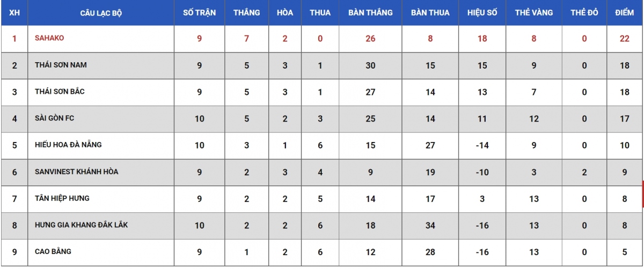
Task: Select the HIỆU SỐ column header
Action: tap(482, 13)
